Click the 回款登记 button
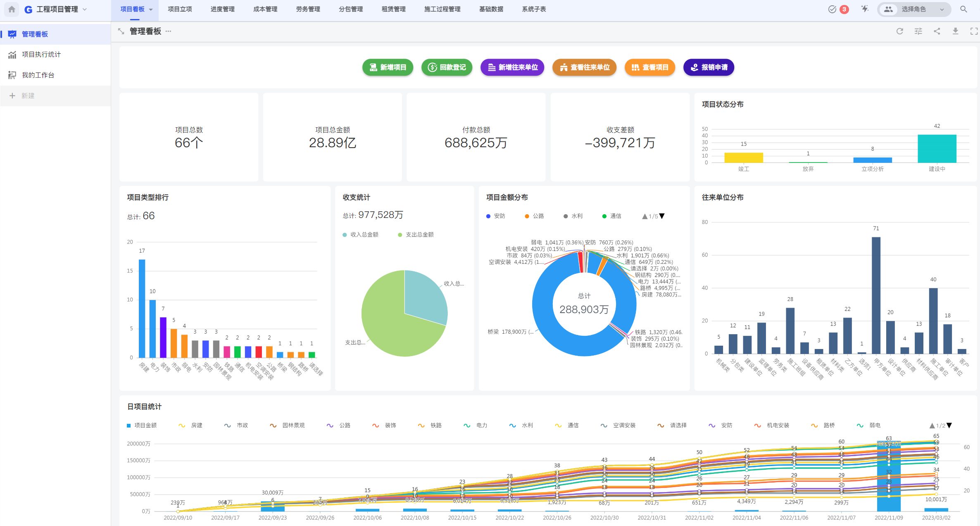This screenshot has width=980, height=526. (447, 67)
